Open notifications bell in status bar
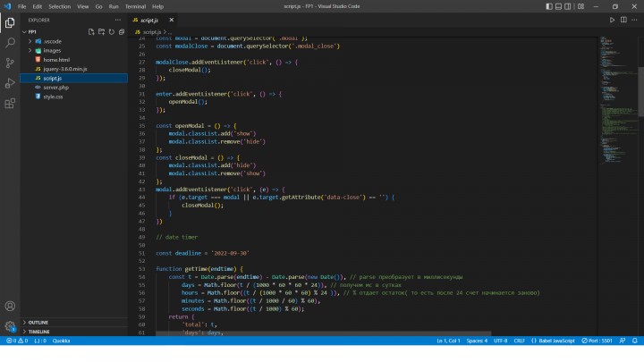The height and width of the screenshot is (362, 644). [634, 341]
